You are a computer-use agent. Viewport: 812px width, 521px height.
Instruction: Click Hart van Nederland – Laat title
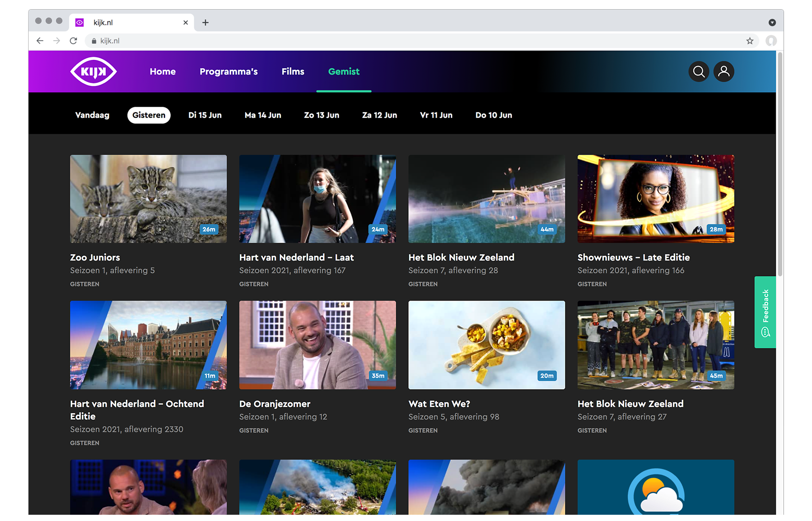click(296, 257)
